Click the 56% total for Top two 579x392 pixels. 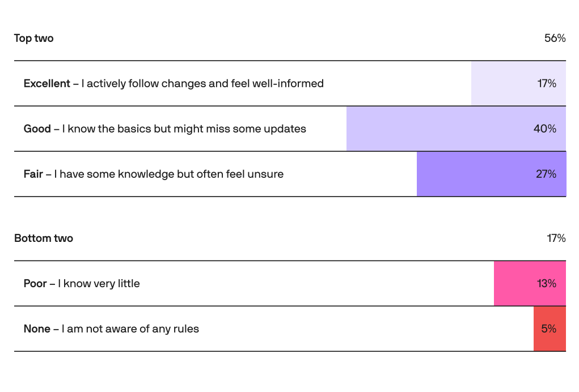coord(555,39)
